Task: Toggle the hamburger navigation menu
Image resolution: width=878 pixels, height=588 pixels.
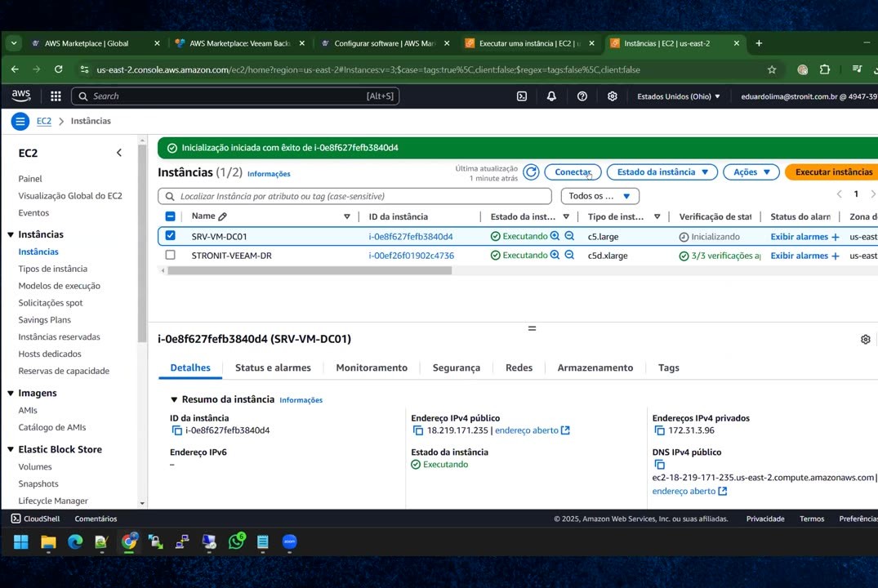Action: pos(20,121)
